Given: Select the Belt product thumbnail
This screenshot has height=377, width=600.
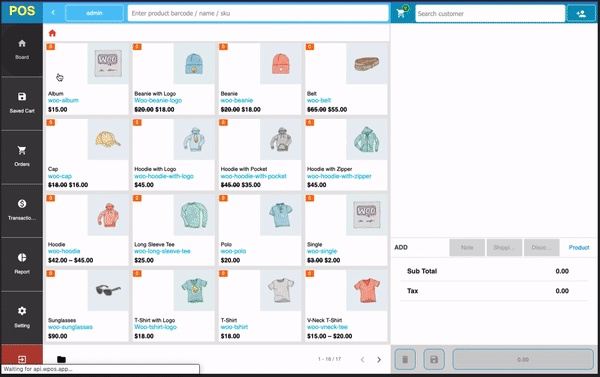Looking at the screenshot, I should click(x=367, y=63).
